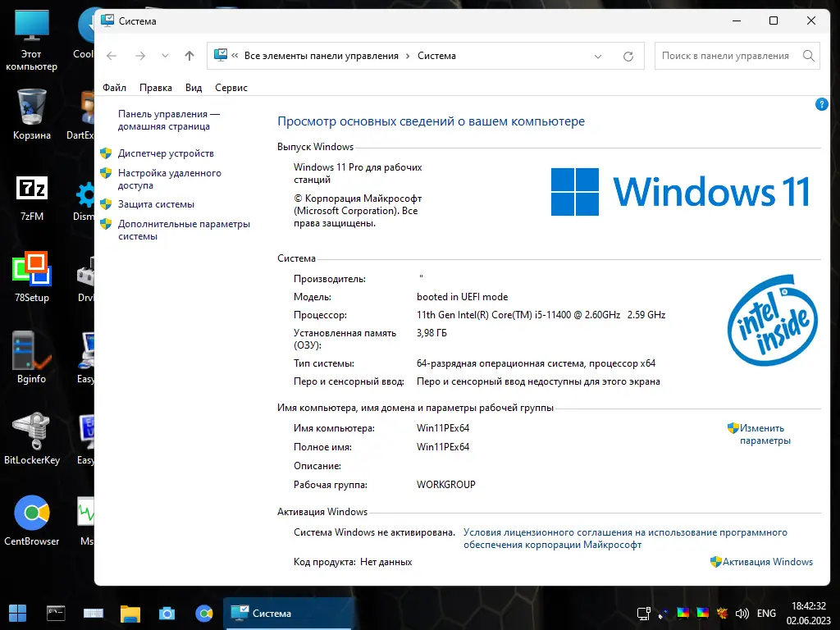Refresh the control panel page
The image size is (840, 630).
(628, 57)
